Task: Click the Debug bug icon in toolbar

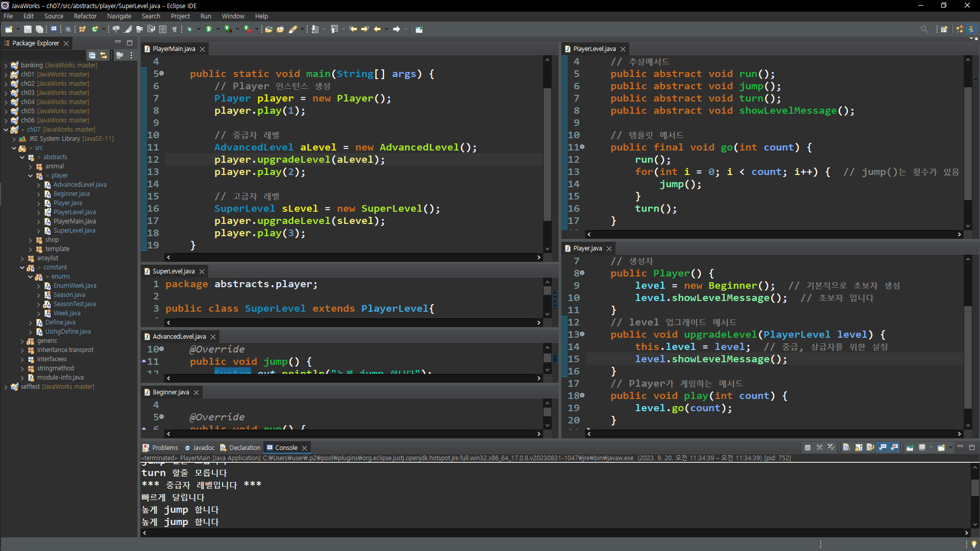Action: [189, 30]
